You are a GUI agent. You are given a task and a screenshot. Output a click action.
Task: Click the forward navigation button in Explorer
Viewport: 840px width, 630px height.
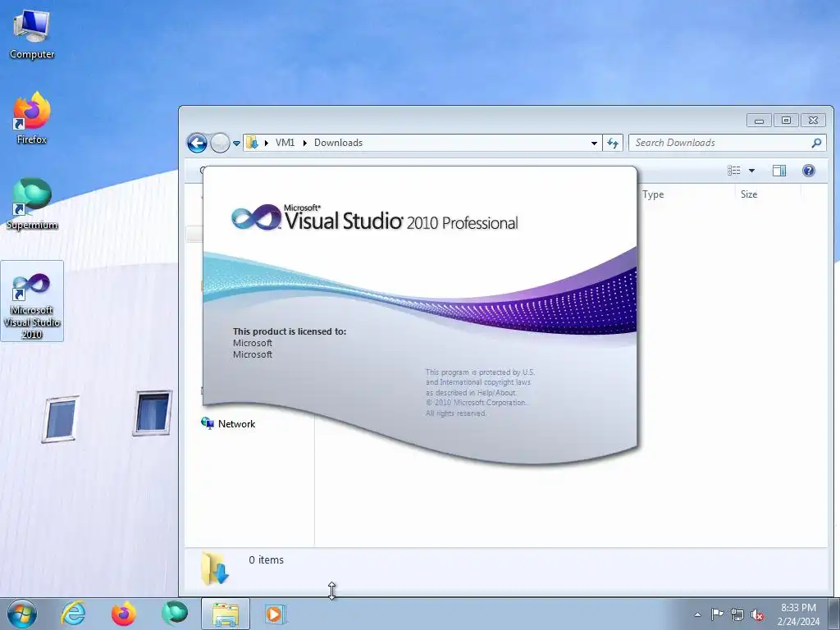(x=220, y=143)
